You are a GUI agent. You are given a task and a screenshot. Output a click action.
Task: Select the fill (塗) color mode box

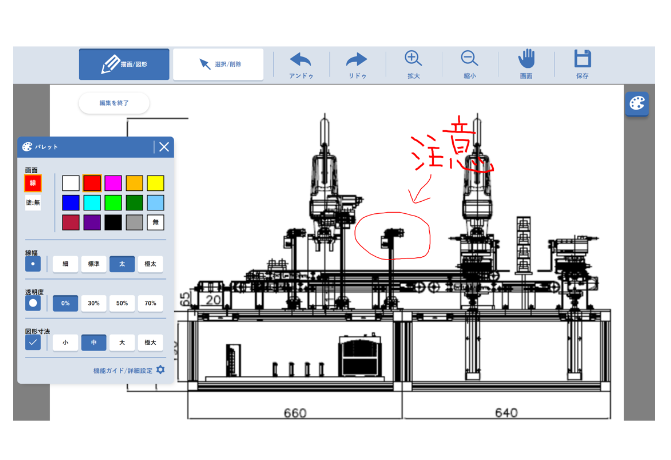[x=32, y=203]
